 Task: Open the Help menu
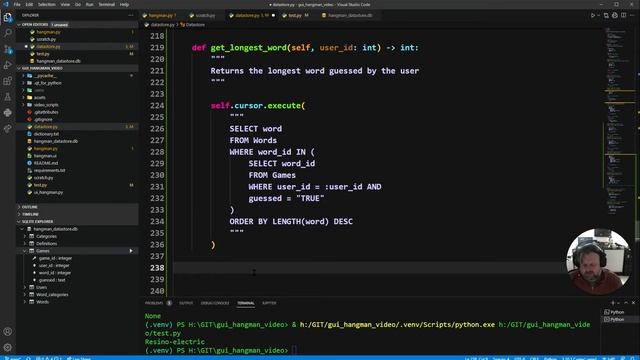pyautogui.click(x=124, y=4)
